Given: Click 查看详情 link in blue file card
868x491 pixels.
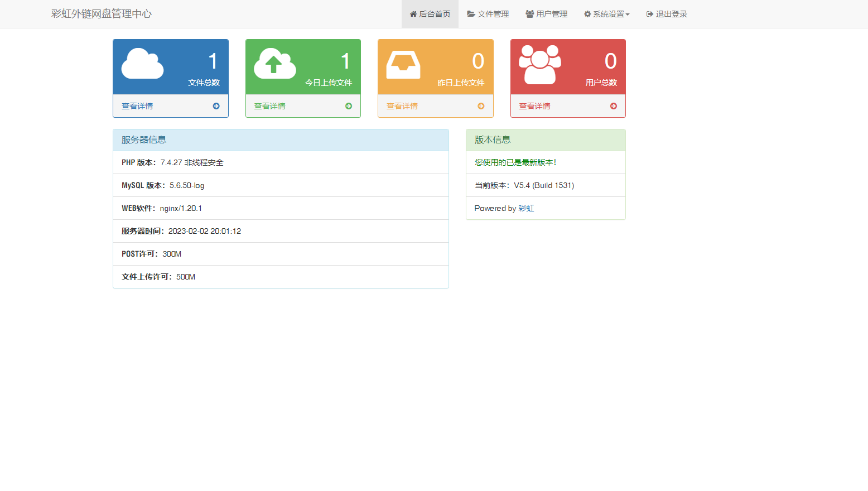Looking at the screenshot, I should pos(137,106).
